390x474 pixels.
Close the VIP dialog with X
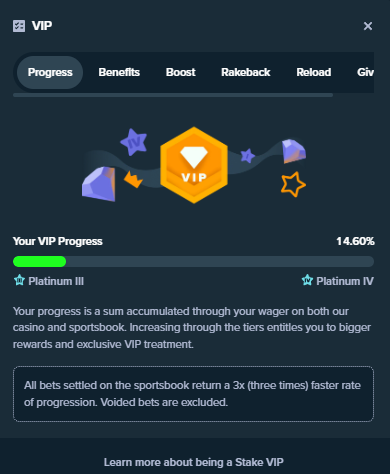[x=368, y=26]
